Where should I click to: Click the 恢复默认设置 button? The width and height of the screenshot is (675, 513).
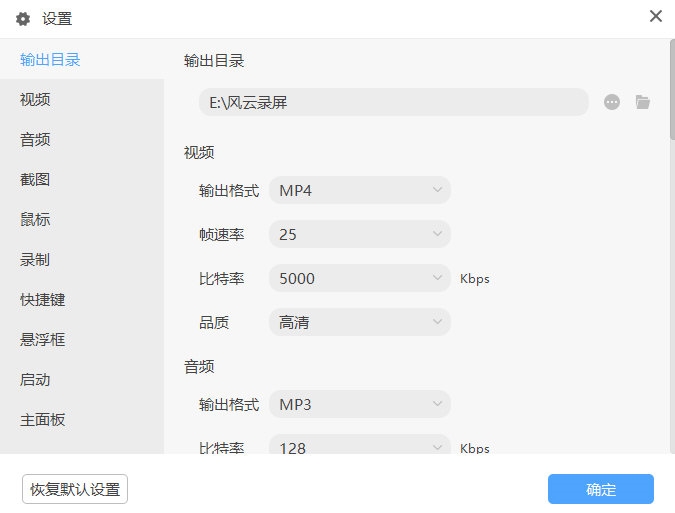[75, 490]
